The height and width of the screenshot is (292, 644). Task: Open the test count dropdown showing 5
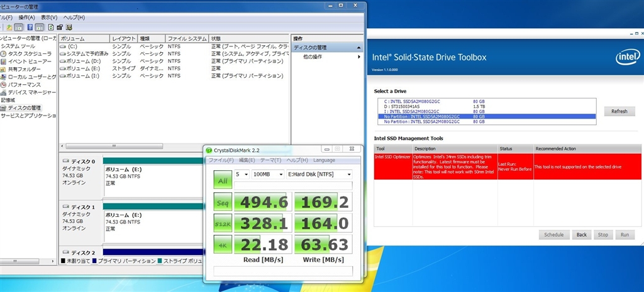(x=241, y=175)
